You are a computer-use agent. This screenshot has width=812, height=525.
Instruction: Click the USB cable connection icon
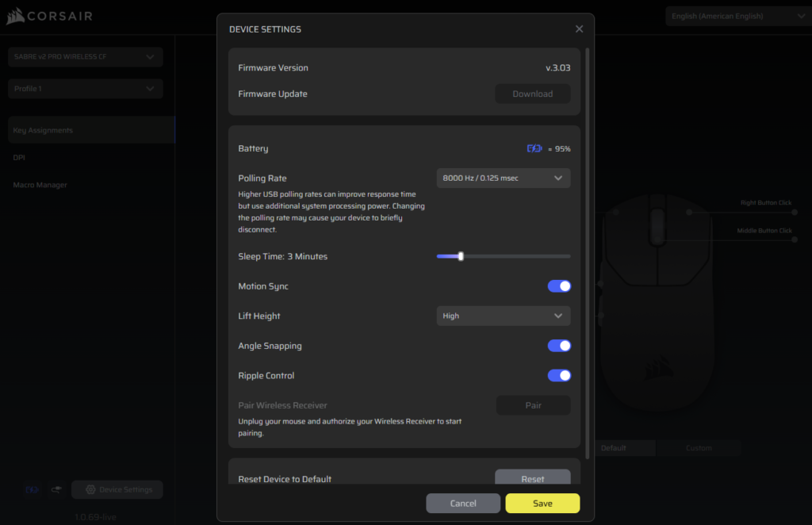click(56, 490)
